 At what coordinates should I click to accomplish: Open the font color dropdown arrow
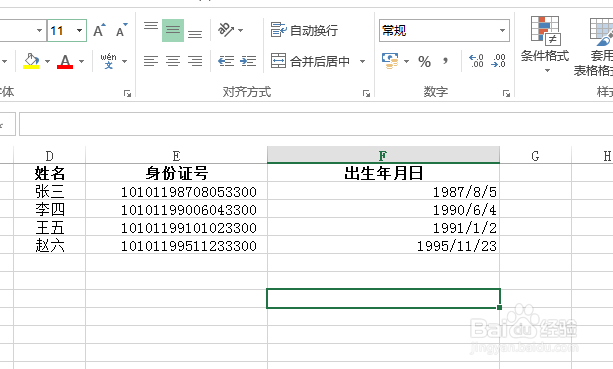(81, 61)
